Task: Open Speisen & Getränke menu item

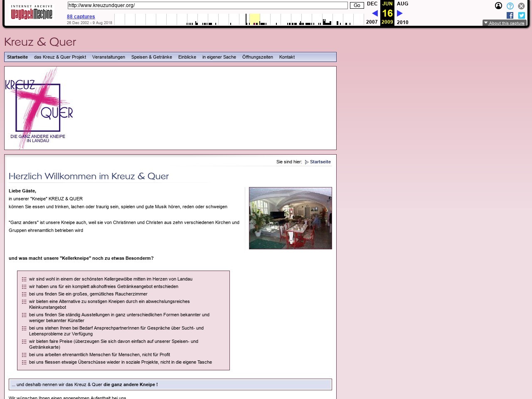Action: (x=151, y=57)
